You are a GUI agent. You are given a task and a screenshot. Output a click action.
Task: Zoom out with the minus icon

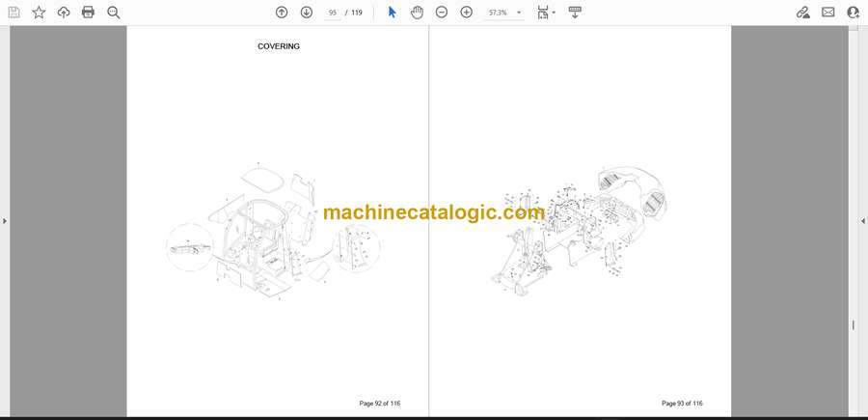[441, 13]
